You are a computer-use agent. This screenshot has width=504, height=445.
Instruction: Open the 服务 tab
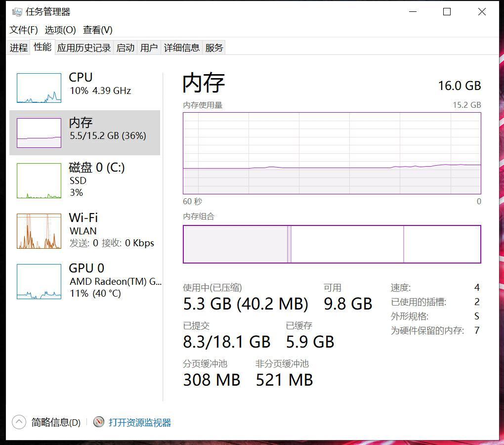(214, 47)
